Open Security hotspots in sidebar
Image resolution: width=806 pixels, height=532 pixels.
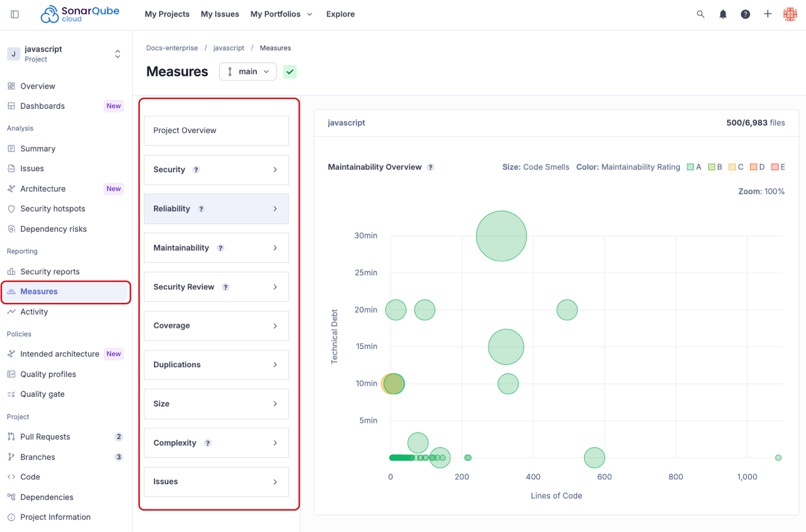pos(53,209)
